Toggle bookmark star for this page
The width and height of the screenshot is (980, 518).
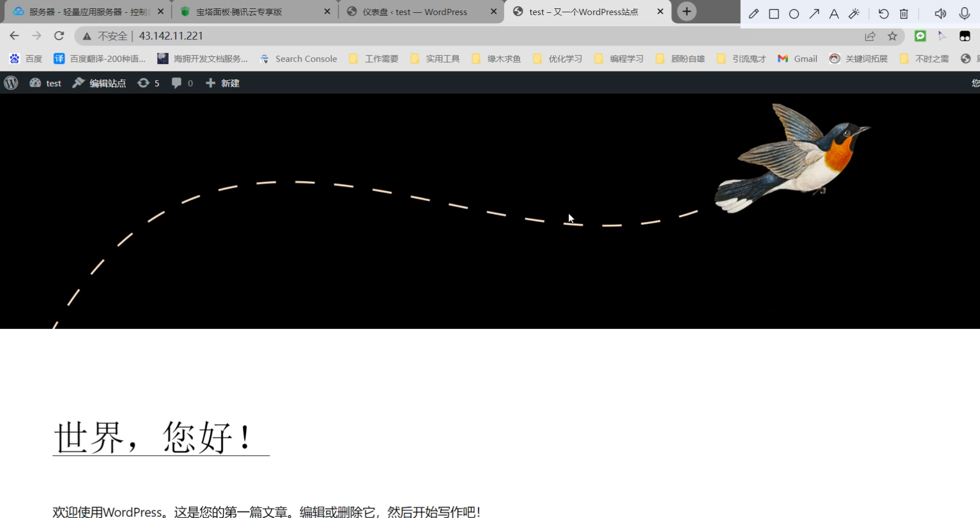(x=893, y=36)
